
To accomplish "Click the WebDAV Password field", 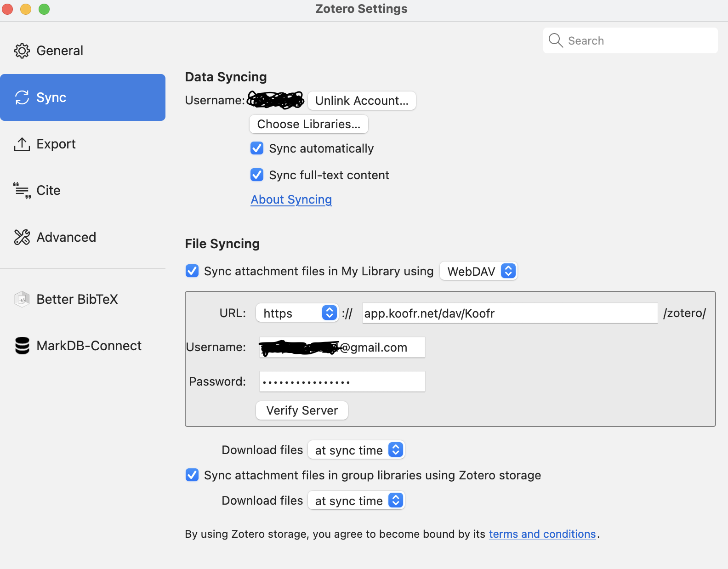I will (x=342, y=381).
